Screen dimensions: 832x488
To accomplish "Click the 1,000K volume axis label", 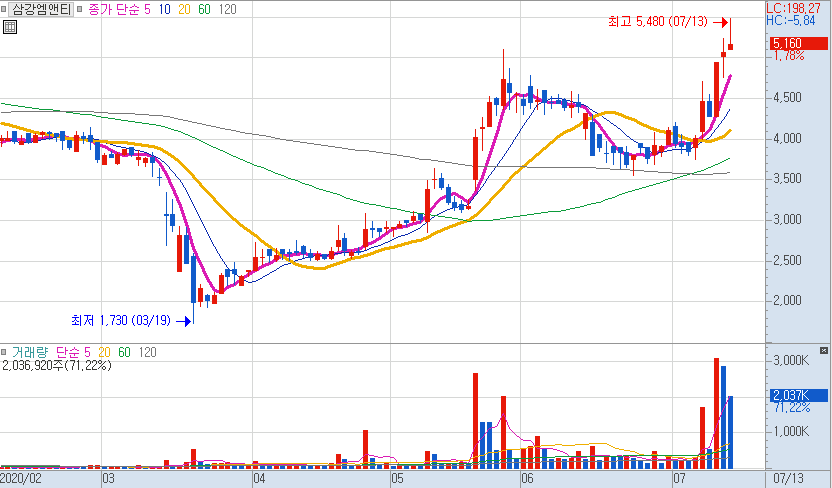I will click(791, 432).
